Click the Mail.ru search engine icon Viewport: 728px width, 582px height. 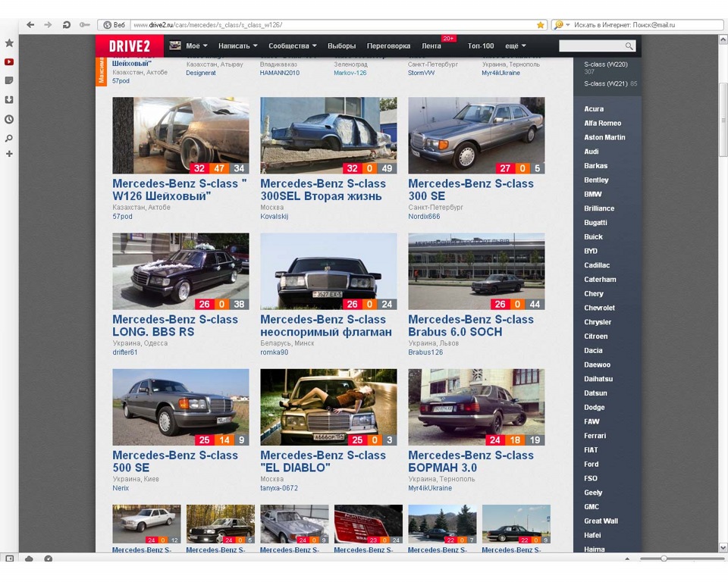[559, 24]
